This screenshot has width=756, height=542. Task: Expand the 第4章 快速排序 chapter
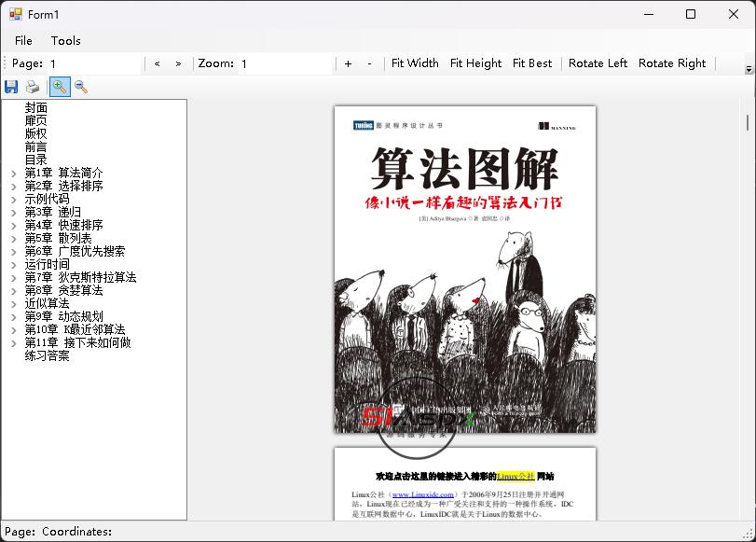[14, 226]
